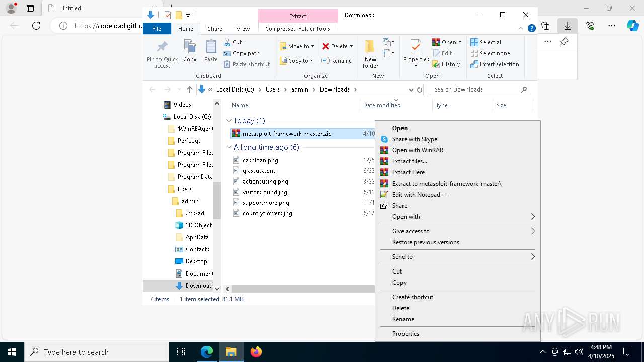The height and width of the screenshot is (362, 644).
Task: Click the Rename ribbon button
Action: click(x=337, y=61)
